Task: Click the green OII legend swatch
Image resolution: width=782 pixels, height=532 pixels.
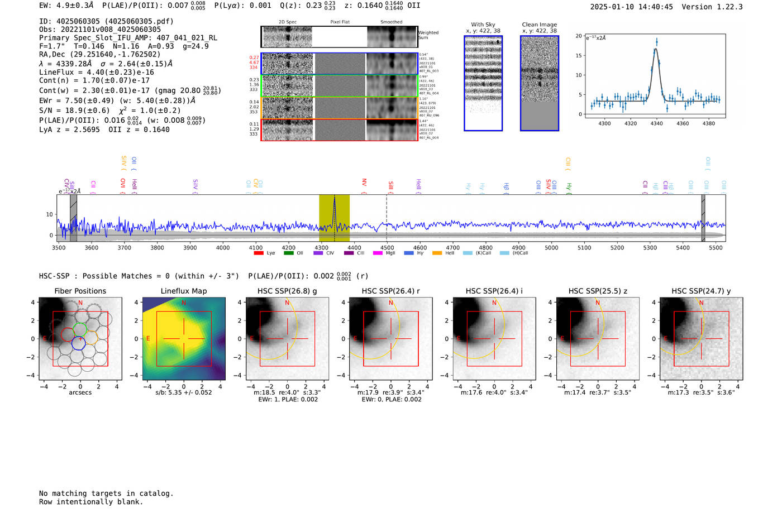Action: pos(288,253)
